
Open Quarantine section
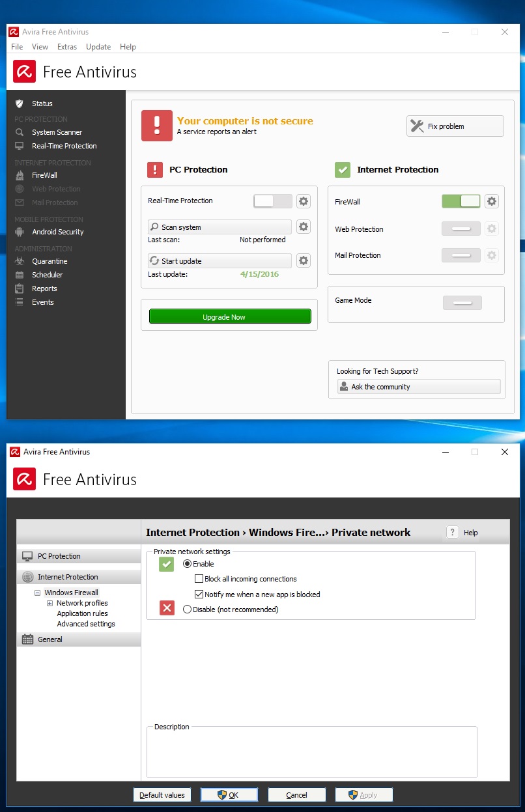tap(50, 261)
